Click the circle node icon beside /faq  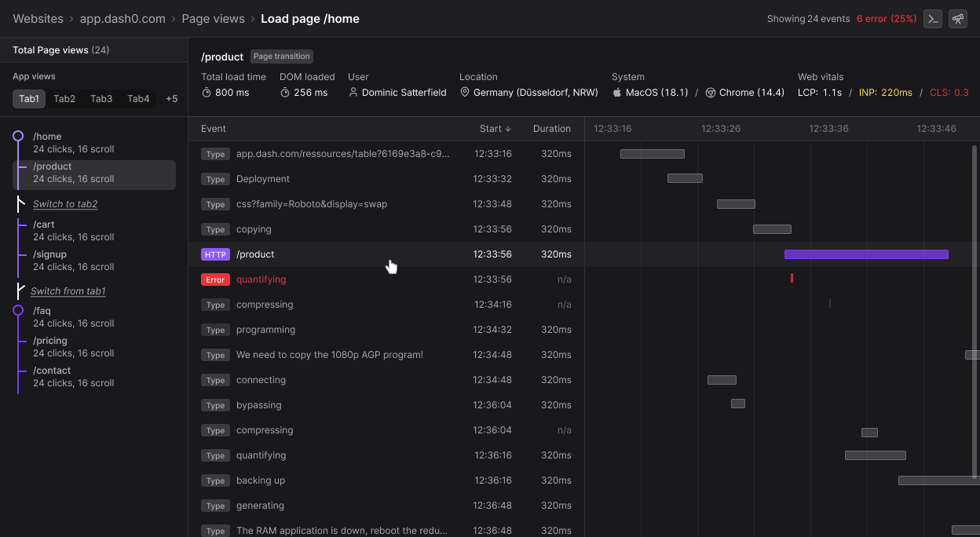pos(18,310)
